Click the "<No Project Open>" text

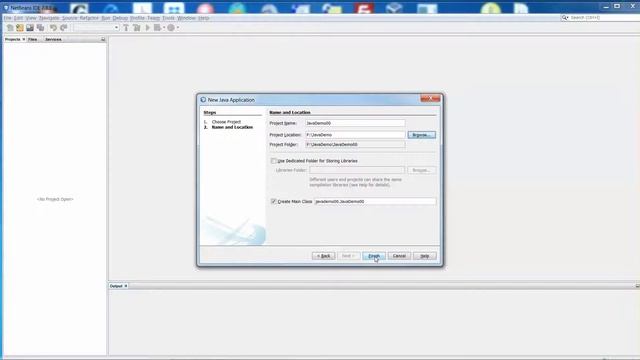[55, 199]
